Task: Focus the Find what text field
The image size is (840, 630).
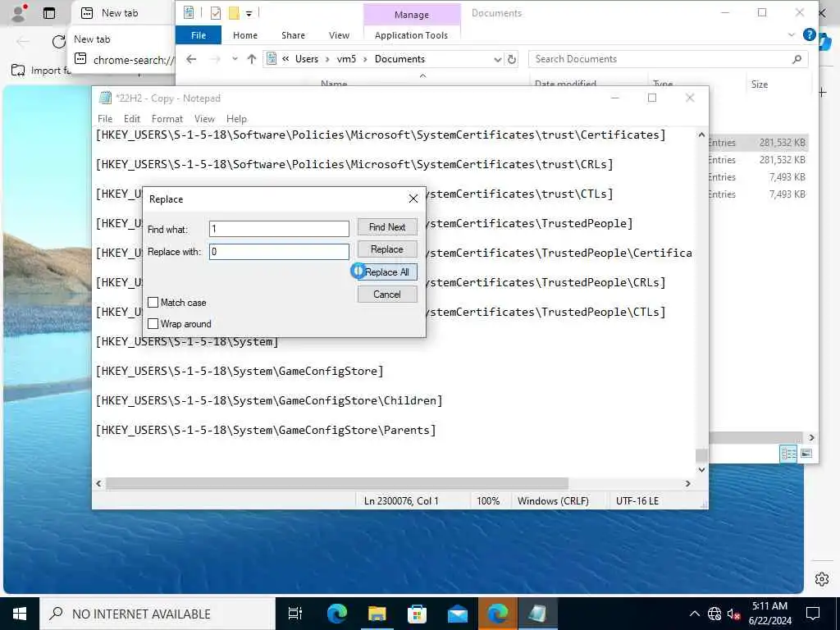Action: click(x=279, y=229)
